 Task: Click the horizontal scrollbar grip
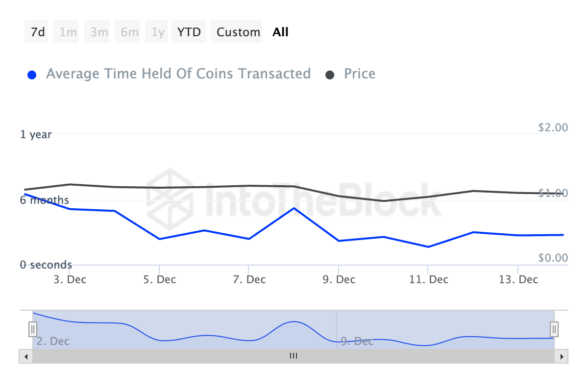[294, 356]
